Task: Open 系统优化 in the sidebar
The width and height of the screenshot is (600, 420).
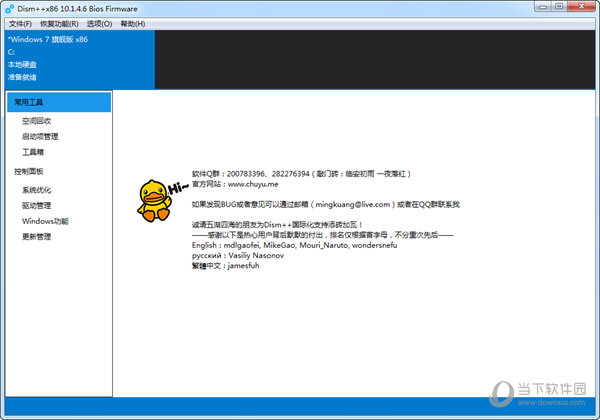Action: click(36, 190)
